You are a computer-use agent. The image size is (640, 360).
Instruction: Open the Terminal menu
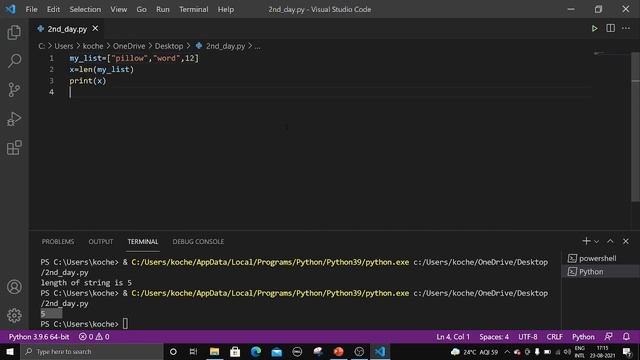[x=193, y=9]
